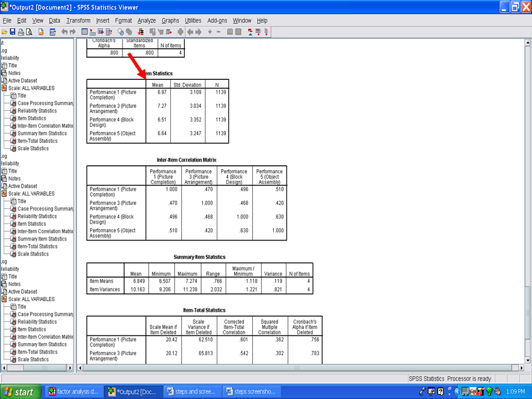The image size is (532, 399).
Task: Switch to 'factor analysis d...' taskbar window
Action: 74,392
